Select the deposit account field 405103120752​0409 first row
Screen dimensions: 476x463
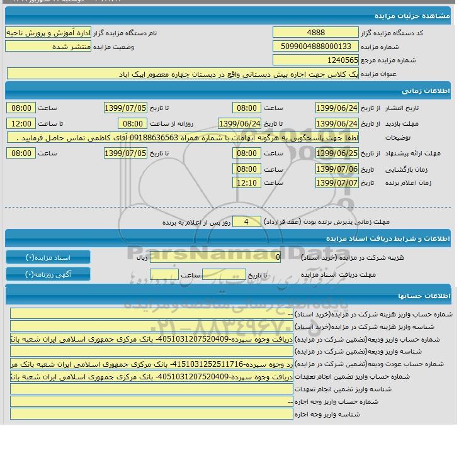click(x=152, y=339)
